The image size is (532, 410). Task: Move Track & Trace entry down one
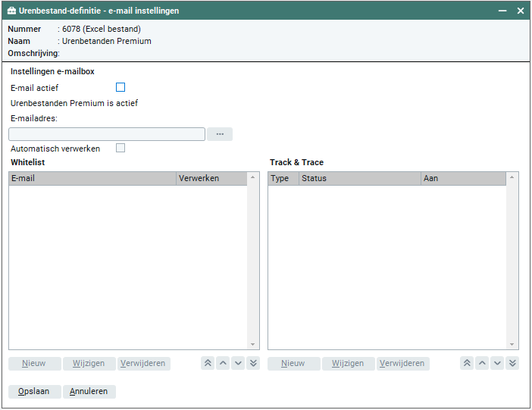pyautogui.click(x=497, y=364)
